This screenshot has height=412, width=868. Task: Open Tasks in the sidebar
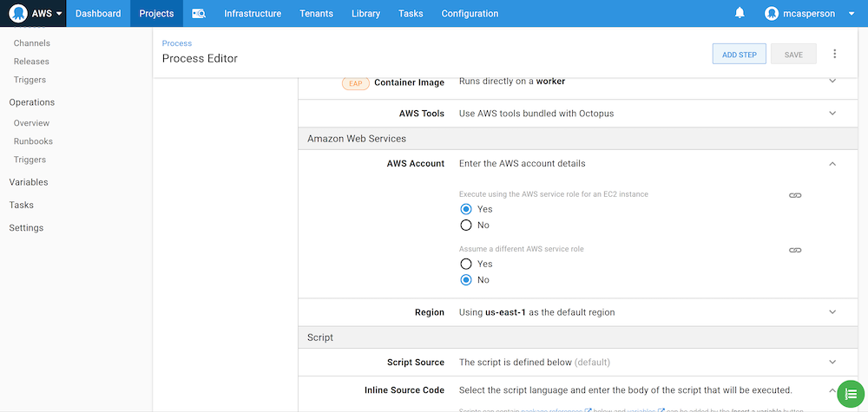coord(21,205)
